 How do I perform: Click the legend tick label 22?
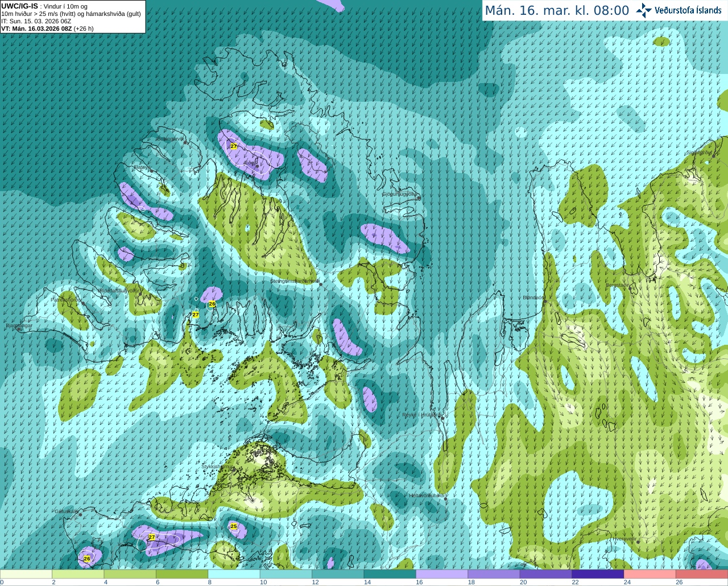pos(575,582)
